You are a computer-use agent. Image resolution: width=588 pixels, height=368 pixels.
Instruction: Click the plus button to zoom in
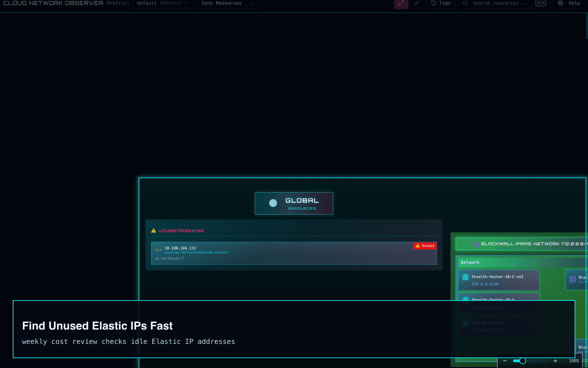pyautogui.click(x=555, y=361)
